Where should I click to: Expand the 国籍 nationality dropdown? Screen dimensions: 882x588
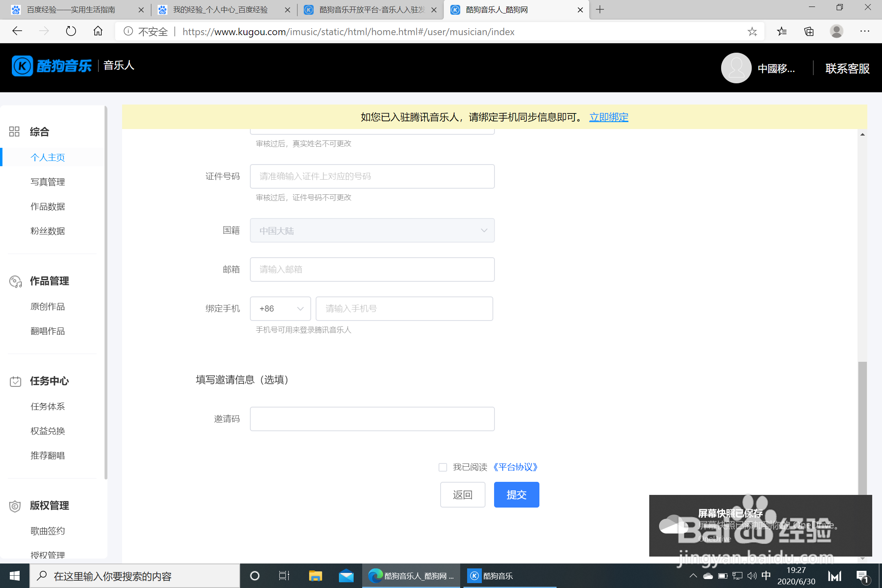[x=372, y=231]
